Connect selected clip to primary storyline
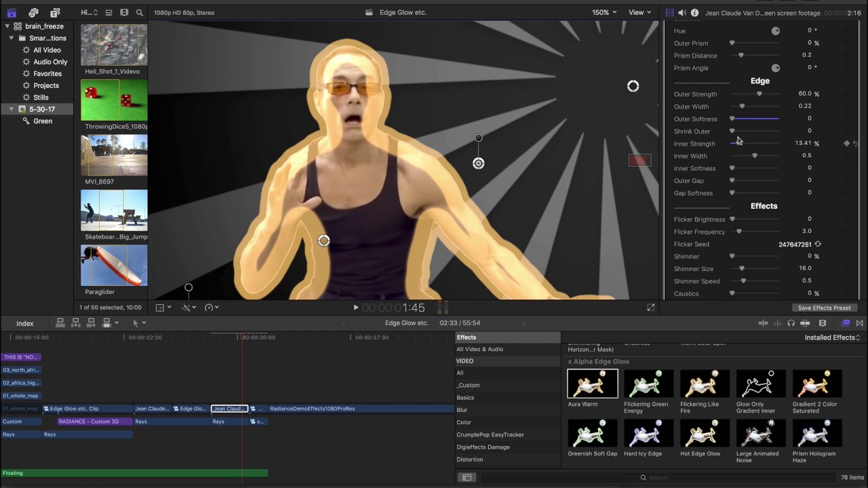The width and height of the screenshot is (868, 488). 60,323
